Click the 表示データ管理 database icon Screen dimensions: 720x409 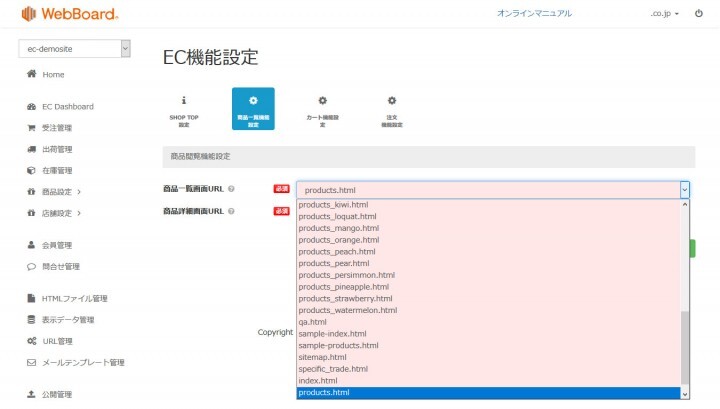tap(31, 319)
